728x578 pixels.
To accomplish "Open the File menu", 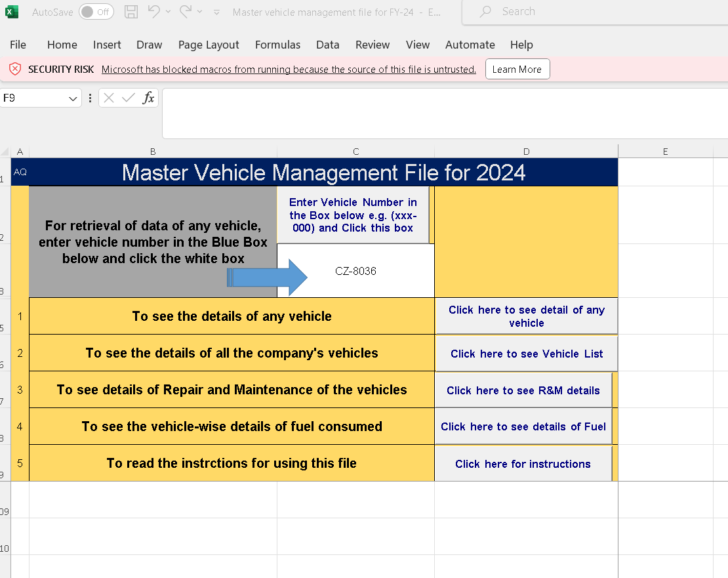I will click(18, 45).
